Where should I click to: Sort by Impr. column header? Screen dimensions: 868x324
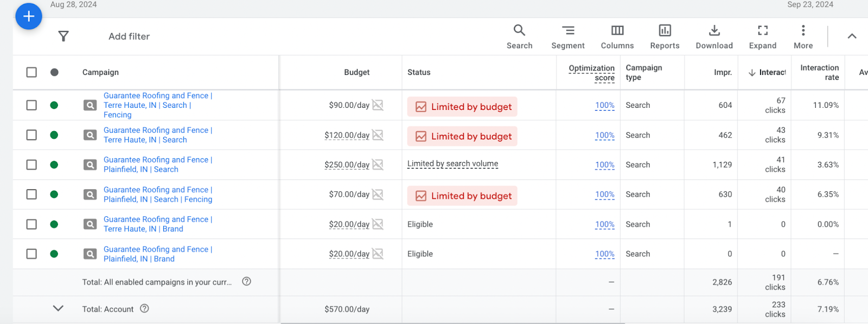pos(723,72)
